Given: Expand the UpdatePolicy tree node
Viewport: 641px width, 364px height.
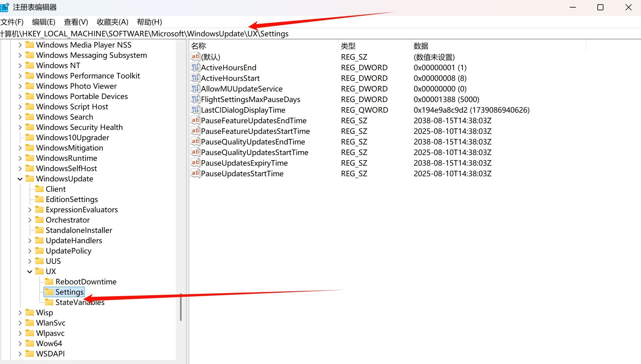Looking at the screenshot, I should 30,251.
